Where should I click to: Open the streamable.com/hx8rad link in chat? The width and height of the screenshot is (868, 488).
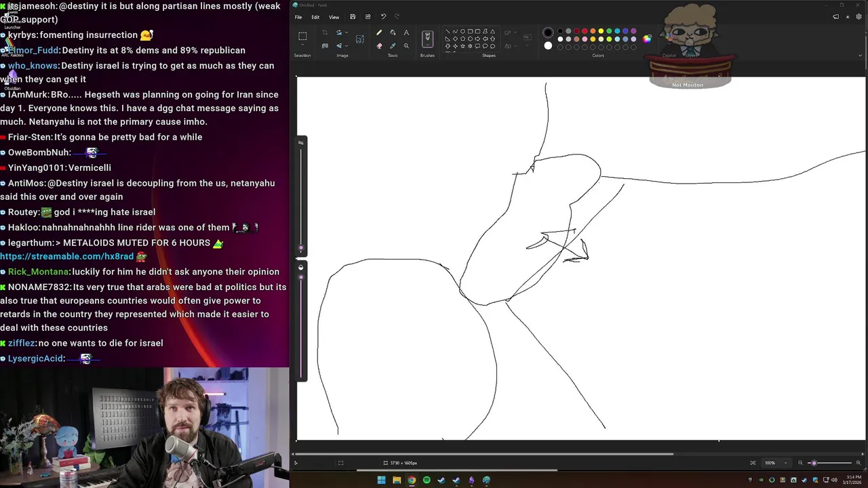(66, 256)
